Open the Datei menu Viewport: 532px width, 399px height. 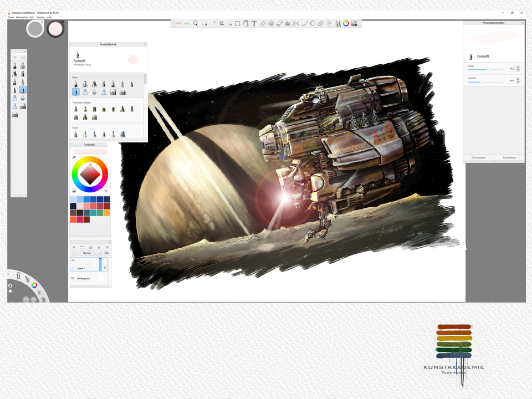(11, 17)
